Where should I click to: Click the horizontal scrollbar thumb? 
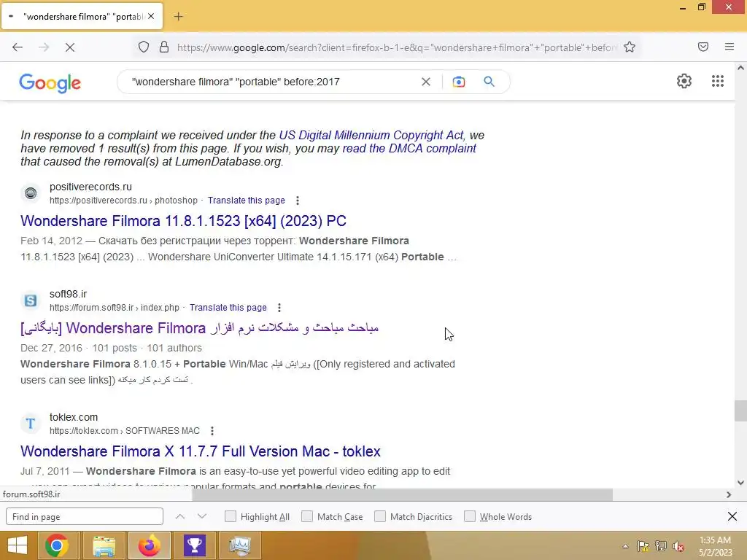(x=402, y=494)
